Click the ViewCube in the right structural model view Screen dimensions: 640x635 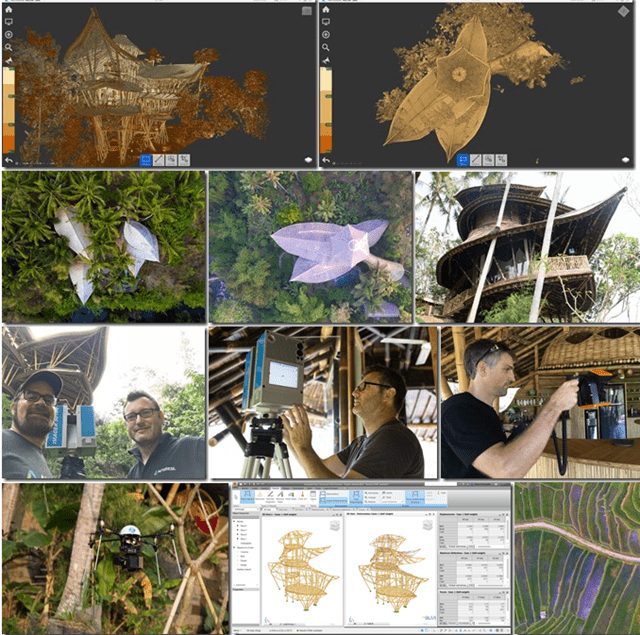tap(425, 525)
